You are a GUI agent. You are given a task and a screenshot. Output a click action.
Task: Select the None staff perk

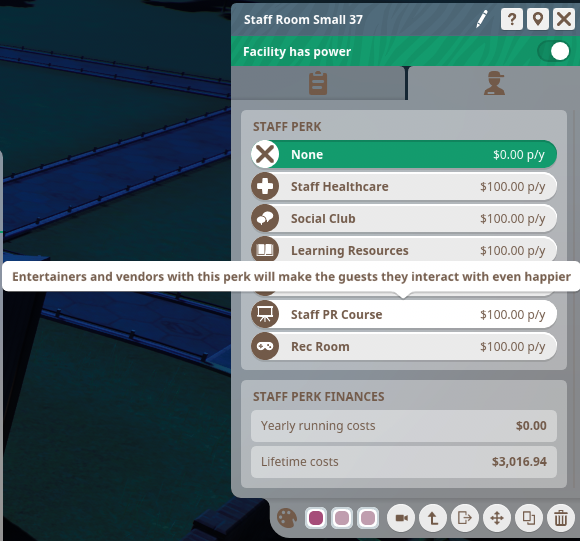tap(404, 154)
